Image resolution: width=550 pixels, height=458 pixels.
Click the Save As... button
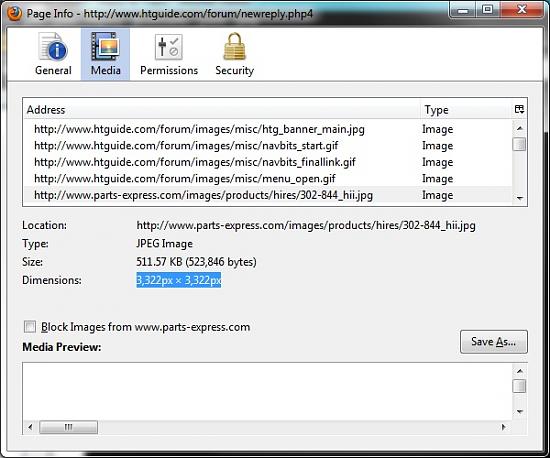click(x=494, y=342)
